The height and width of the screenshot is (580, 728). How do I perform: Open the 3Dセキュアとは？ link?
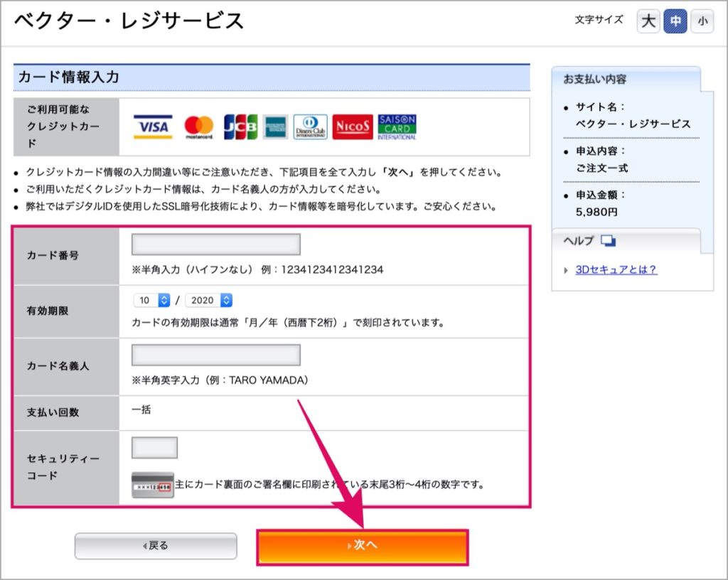click(616, 269)
